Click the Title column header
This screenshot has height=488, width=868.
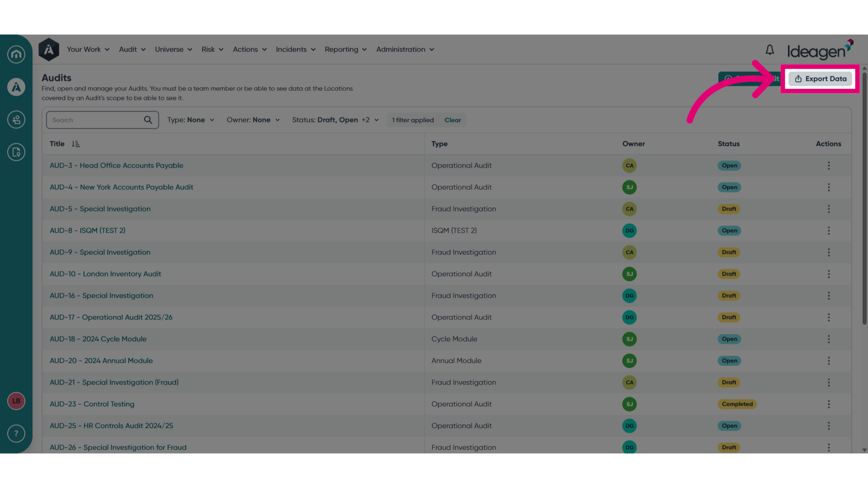click(57, 144)
